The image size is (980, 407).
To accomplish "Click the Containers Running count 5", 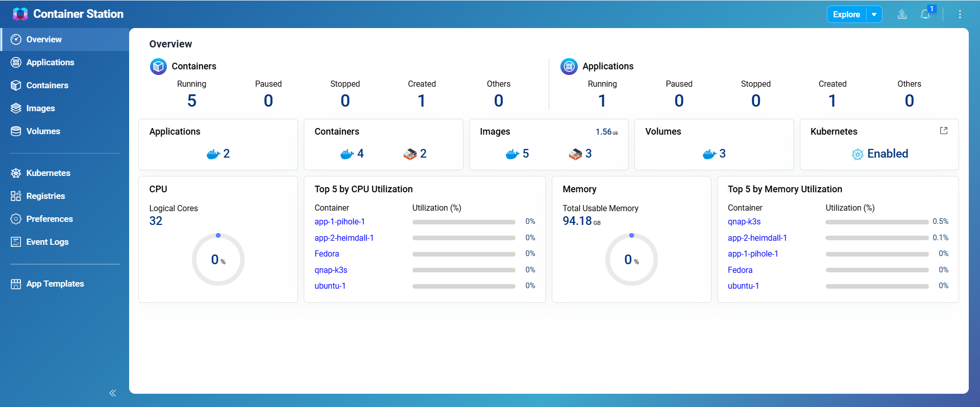I will point(192,101).
